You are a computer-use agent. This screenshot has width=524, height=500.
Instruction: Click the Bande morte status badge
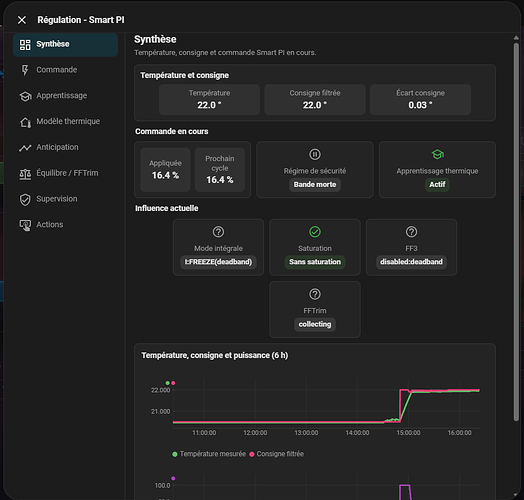coord(315,184)
